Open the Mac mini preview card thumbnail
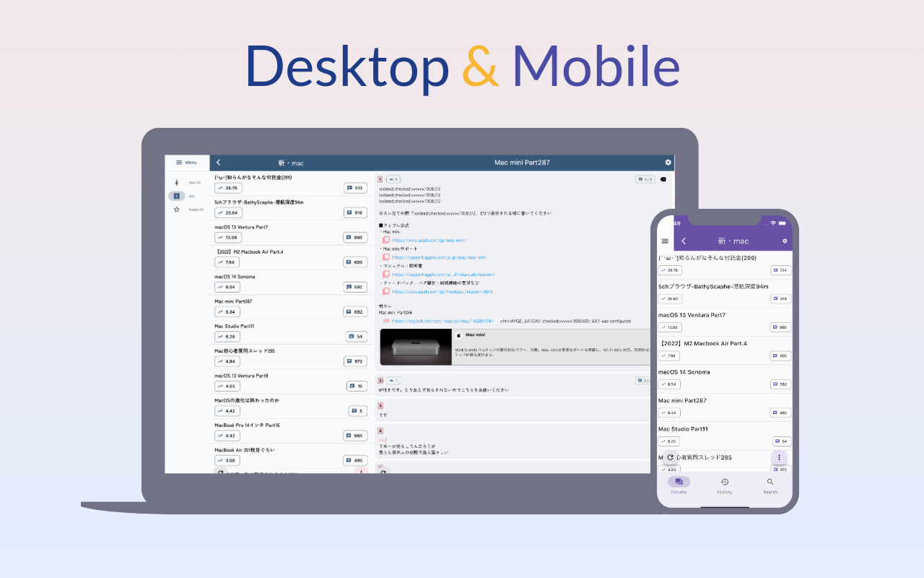The width and height of the screenshot is (924, 578). (415, 347)
